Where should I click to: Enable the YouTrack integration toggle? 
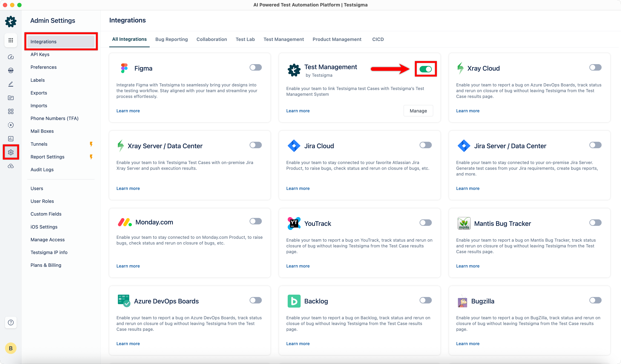[x=425, y=223]
